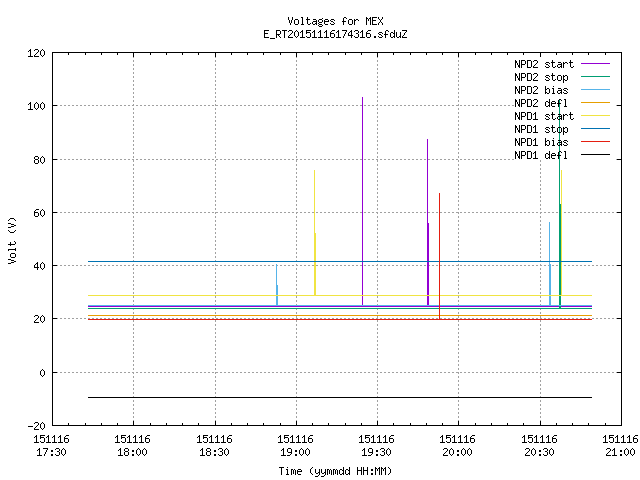Image resolution: width=640 pixels, height=480 pixels.
Task: Click the x-axis tick label 151116 20:00
Action: 458,446
